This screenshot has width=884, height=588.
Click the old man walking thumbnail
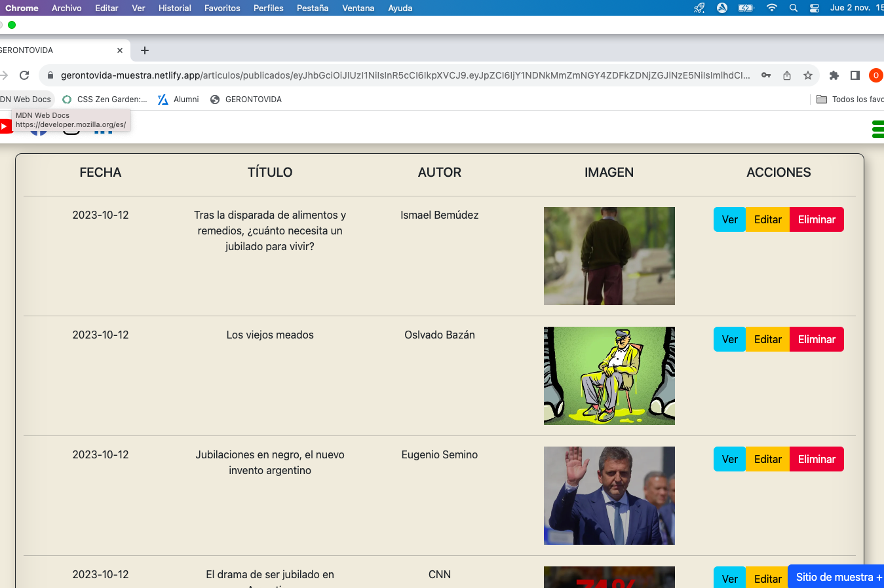point(609,256)
